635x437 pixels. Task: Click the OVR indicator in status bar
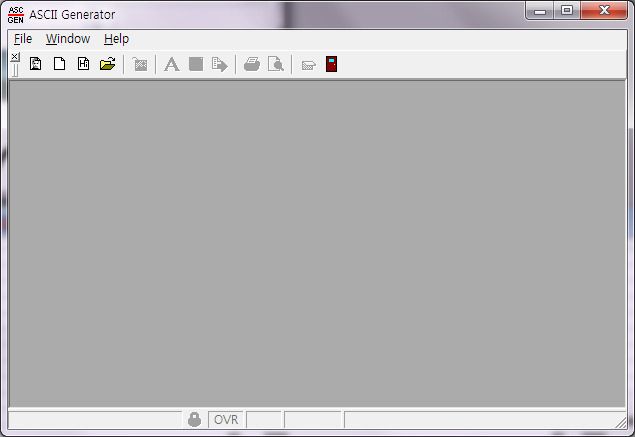[x=226, y=420]
